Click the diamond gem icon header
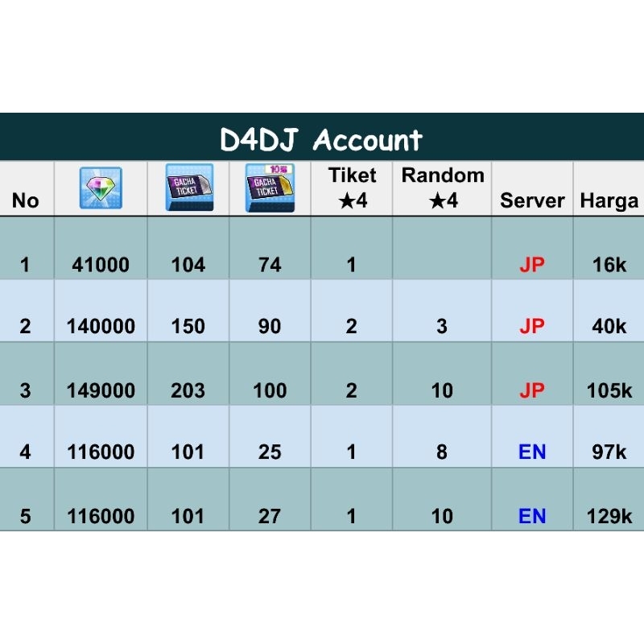Screen dimensions: 644x644 (101, 188)
